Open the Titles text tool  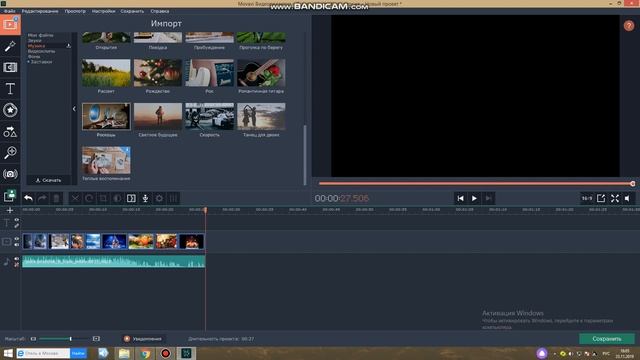10,89
